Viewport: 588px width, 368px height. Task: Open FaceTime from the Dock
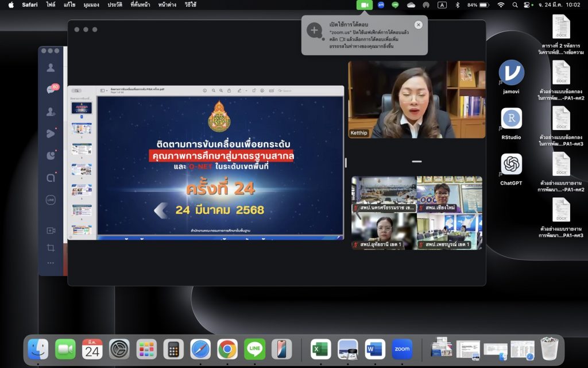(x=65, y=349)
